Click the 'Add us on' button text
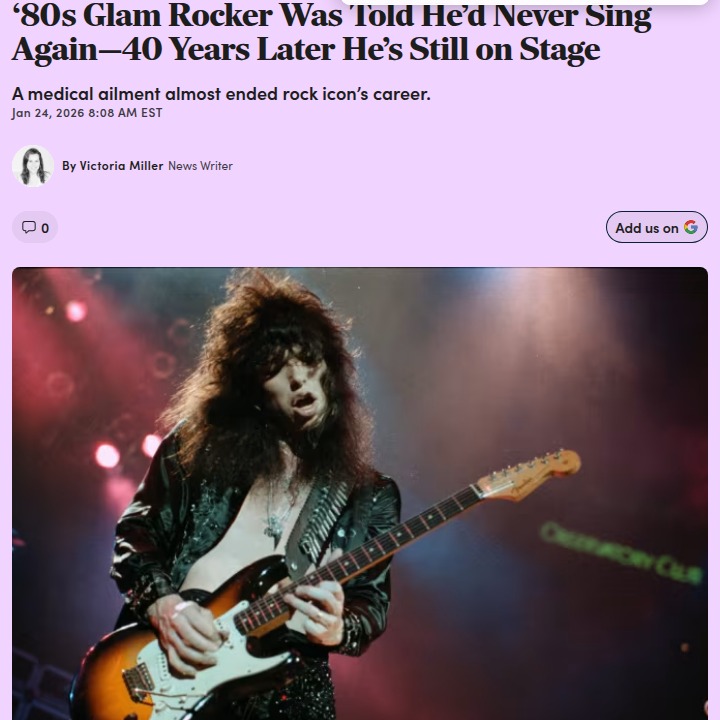 (647, 228)
